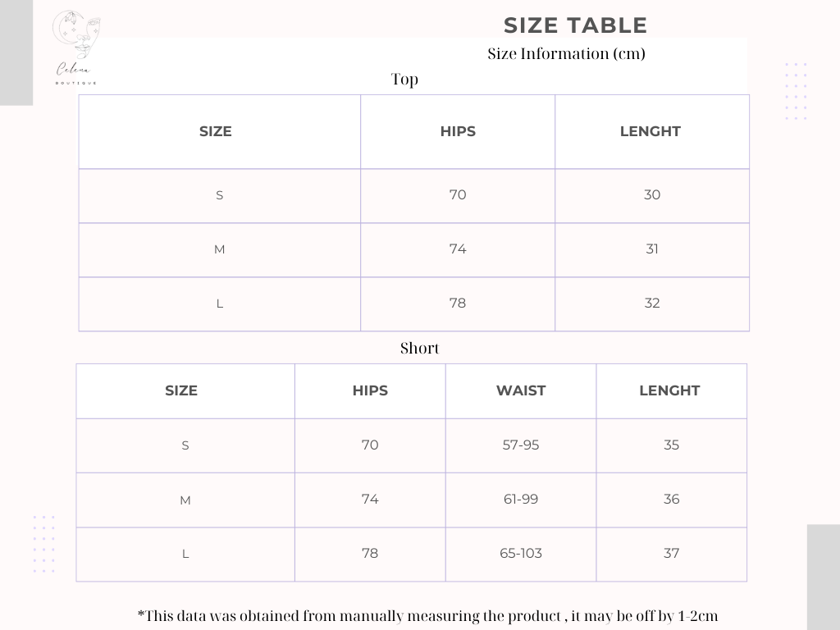Select the S size cell in Top table

pos(219,195)
